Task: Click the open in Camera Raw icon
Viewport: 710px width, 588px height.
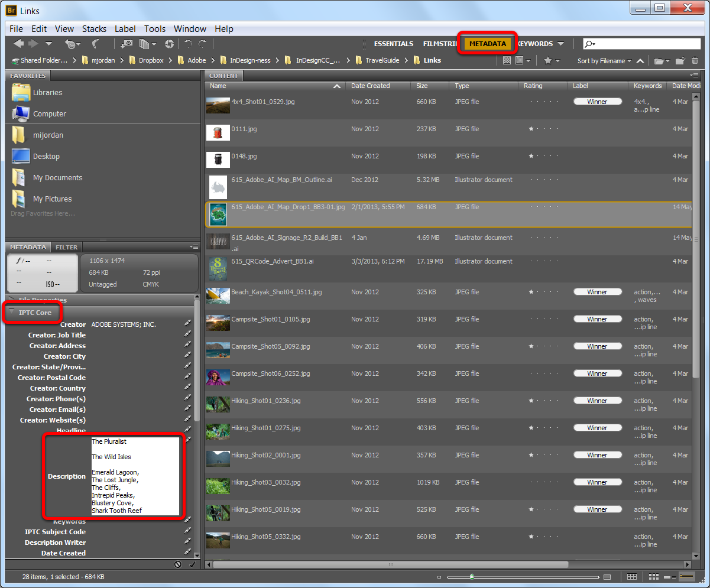Action: coord(170,44)
